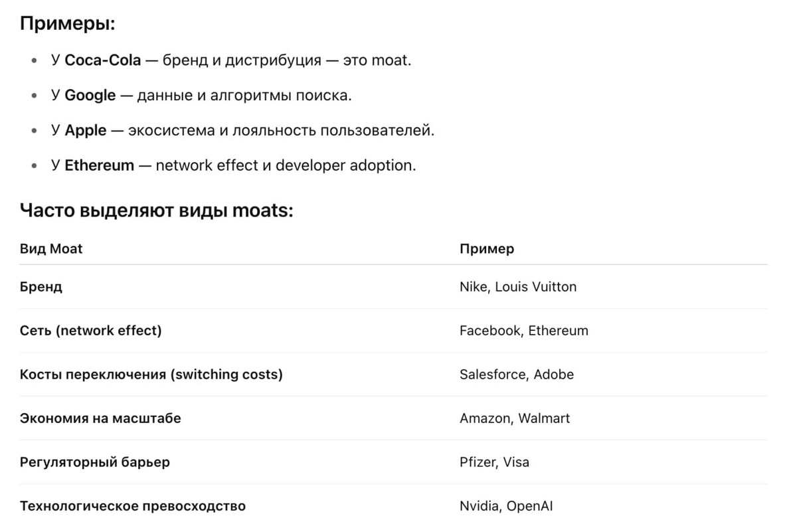Click the "Salesforce, Adobe" cell
Viewport: 797px width, 532px height.
click(517, 375)
